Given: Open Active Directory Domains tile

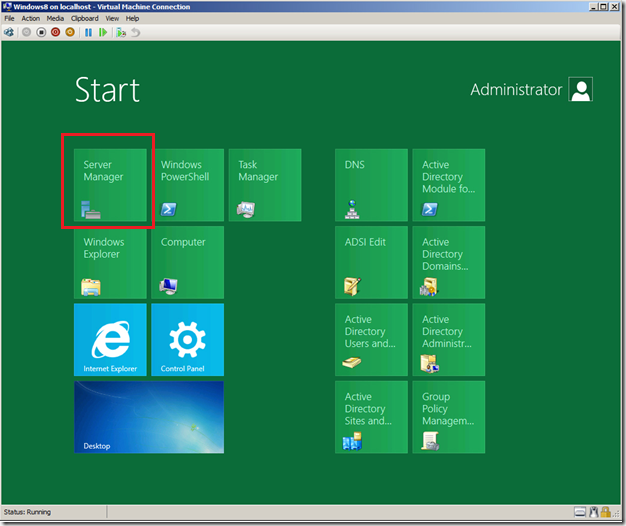Looking at the screenshot, I should (449, 262).
